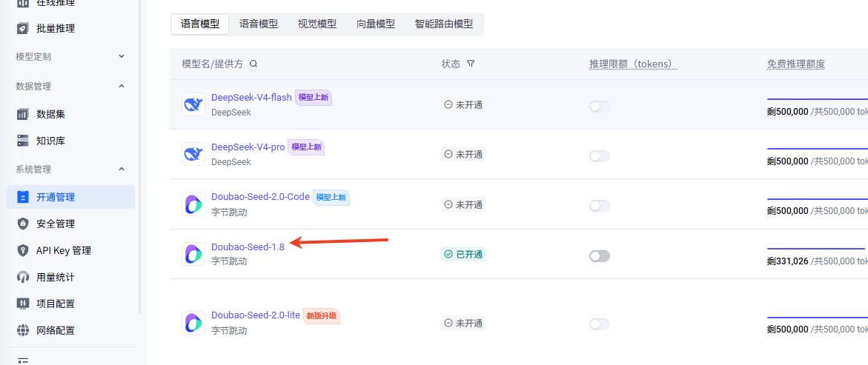
Task: Click the 项目配置 icon
Action: pyautogui.click(x=23, y=304)
